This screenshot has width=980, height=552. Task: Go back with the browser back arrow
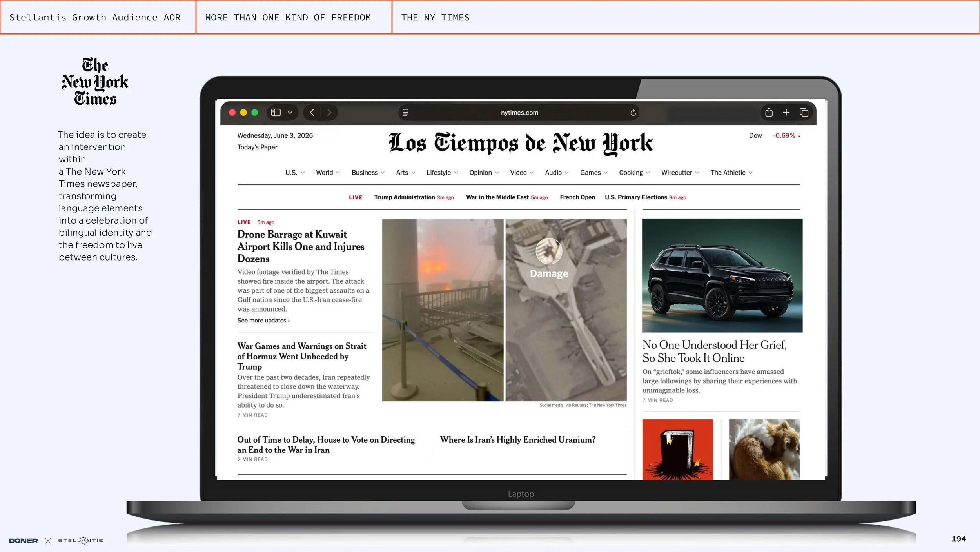312,113
